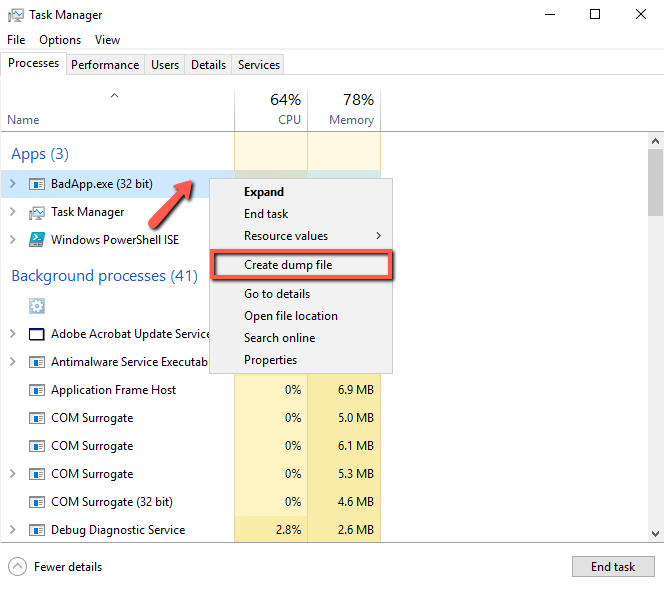Click icon of COM Surrogate using 5.0 MB

[37, 418]
